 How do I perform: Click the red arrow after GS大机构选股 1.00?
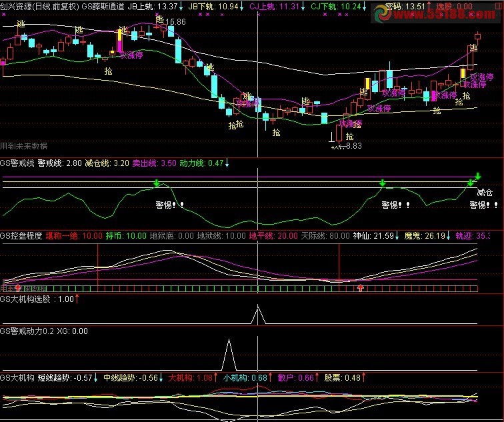tap(77, 299)
